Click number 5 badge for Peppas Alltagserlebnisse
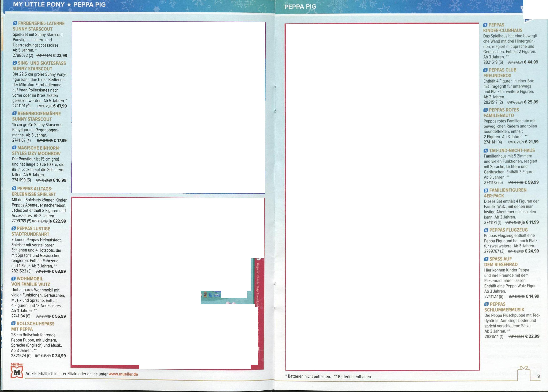 [x=14, y=188]
